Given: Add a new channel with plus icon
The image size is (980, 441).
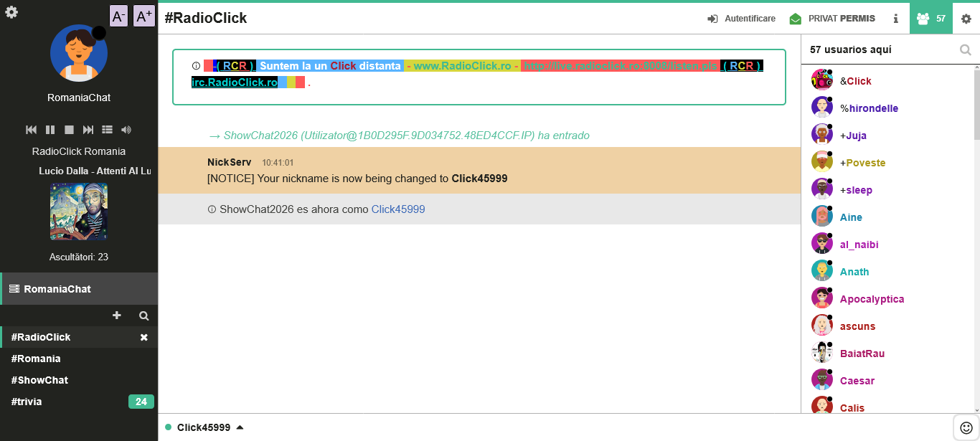Looking at the screenshot, I should pos(117,316).
